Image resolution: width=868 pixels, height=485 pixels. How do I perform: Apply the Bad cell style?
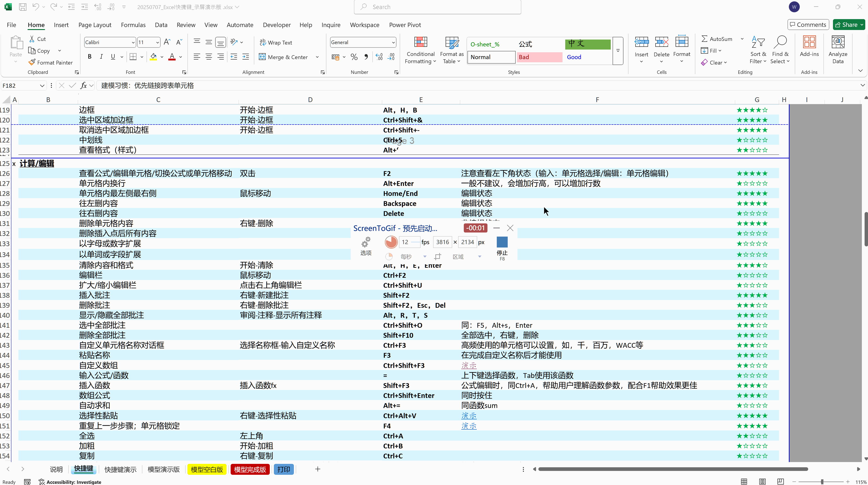tap(540, 57)
